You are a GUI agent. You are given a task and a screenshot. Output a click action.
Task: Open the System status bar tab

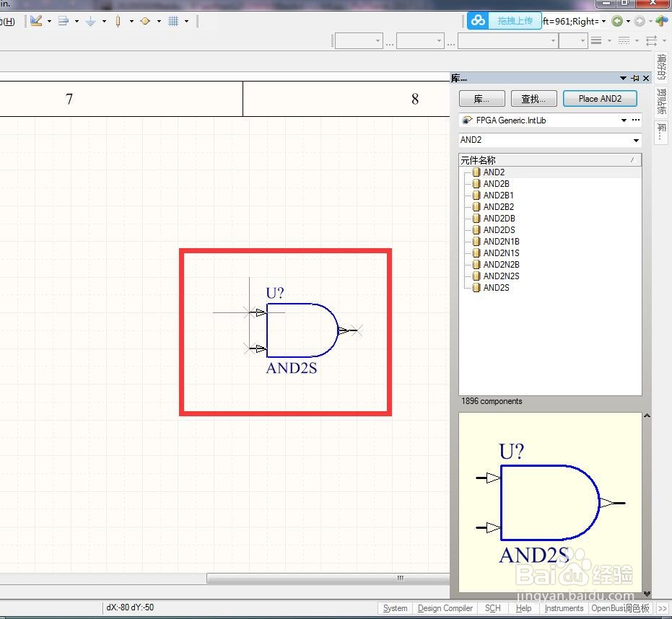pyautogui.click(x=395, y=608)
